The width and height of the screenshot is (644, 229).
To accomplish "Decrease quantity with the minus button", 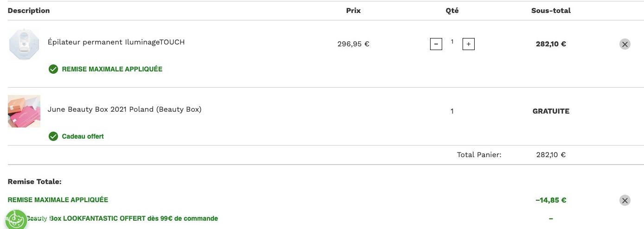I will coord(436,45).
